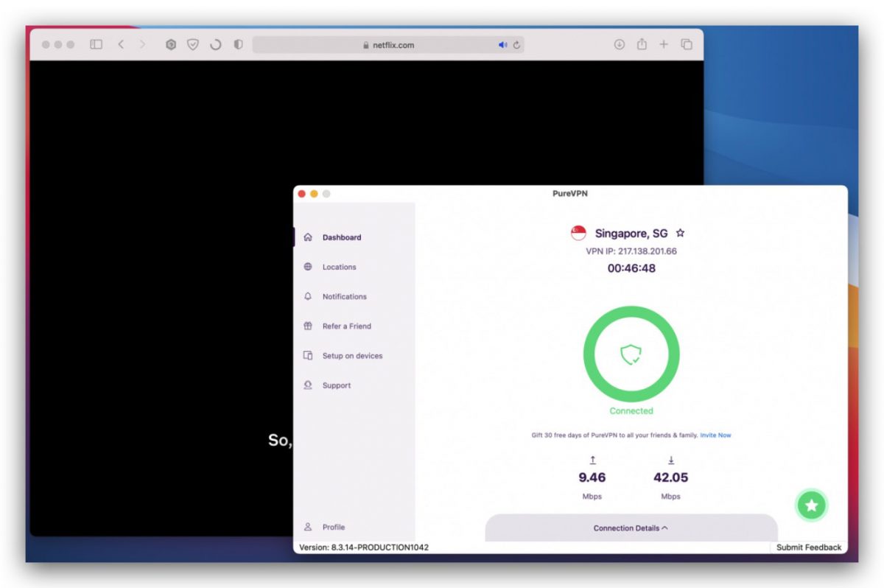
Task: Open a new tab with plus icon
Action: tap(664, 44)
